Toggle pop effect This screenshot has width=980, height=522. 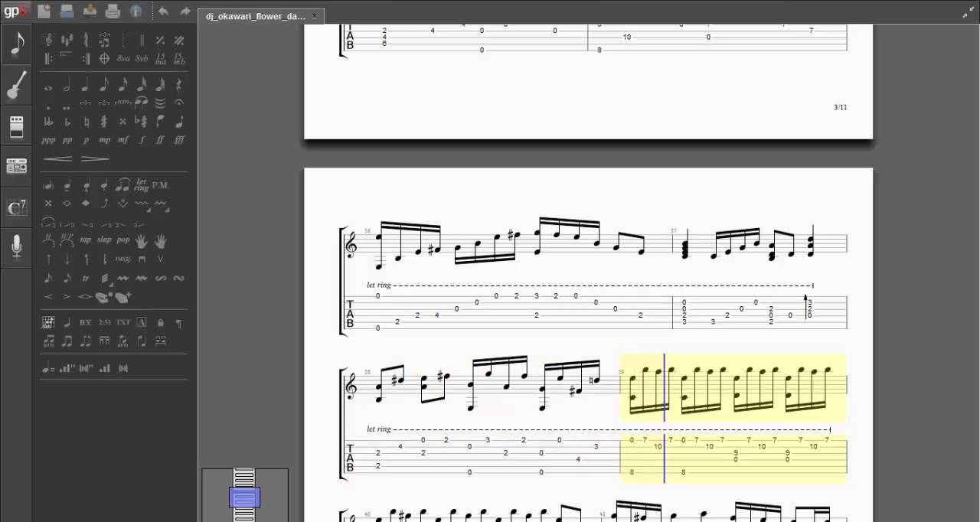[x=122, y=240]
